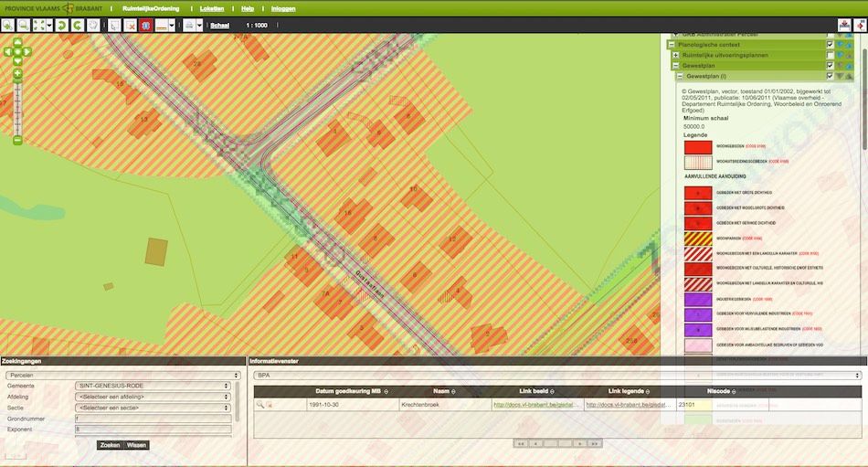The height and width of the screenshot is (467, 868).
Task: Click the Wissen clear button
Action: 136,445
